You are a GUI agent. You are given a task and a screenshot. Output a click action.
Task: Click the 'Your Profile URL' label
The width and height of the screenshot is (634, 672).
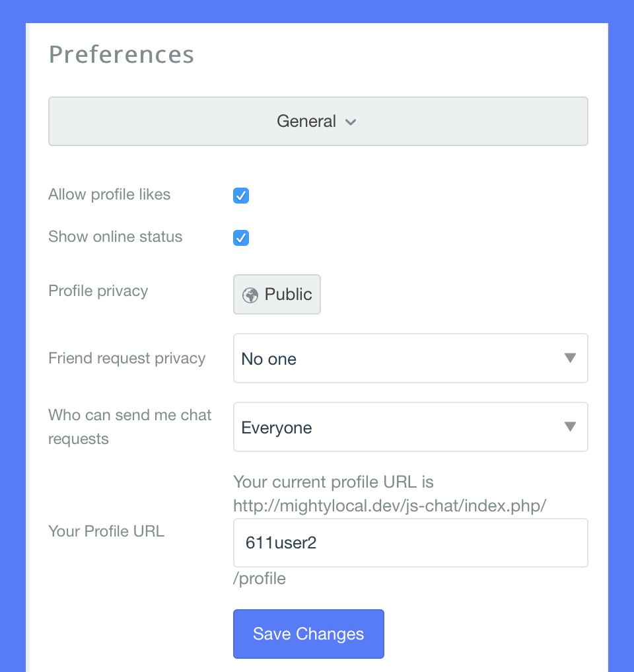pos(106,531)
